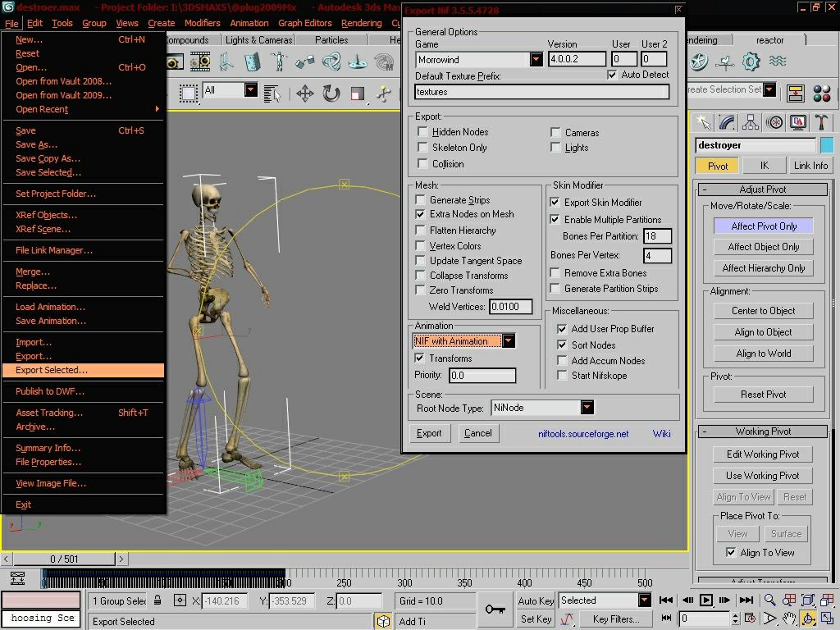Click the water waves reactor icon

(778, 62)
